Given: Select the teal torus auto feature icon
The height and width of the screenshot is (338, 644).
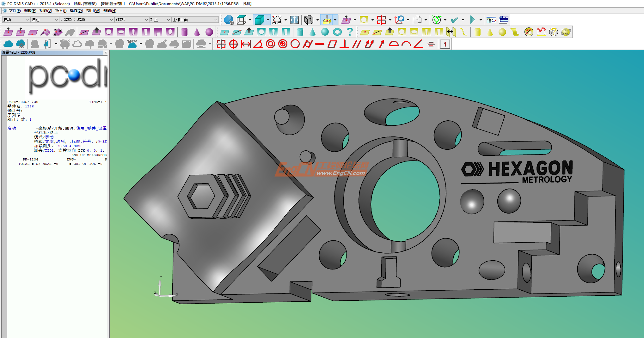Looking at the screenshot, I should (337, 32).
